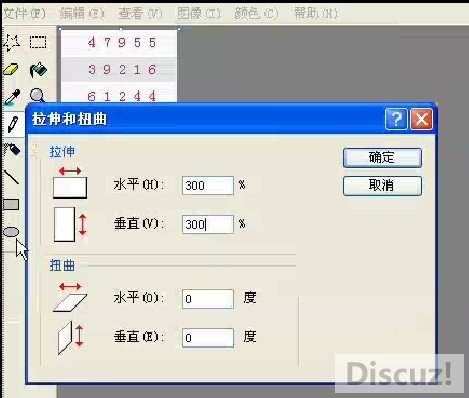Pick the ellipse shape tool
This screenshot has height=398, width=469.
pyautogui.click(x=11, y=231)
